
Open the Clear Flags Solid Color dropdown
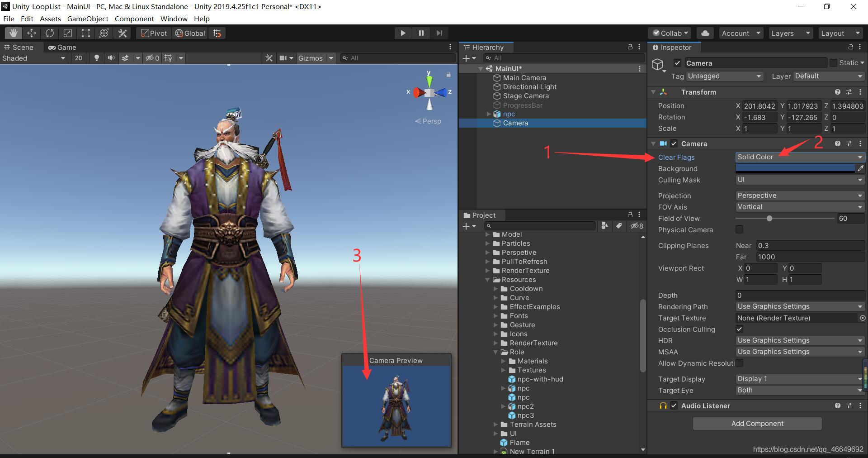(x=800, y=157)
